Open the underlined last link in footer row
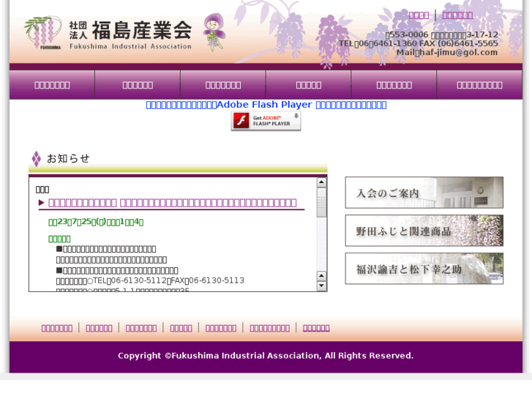The width and height of the screenshot is (532, 399). coord(316,328)
